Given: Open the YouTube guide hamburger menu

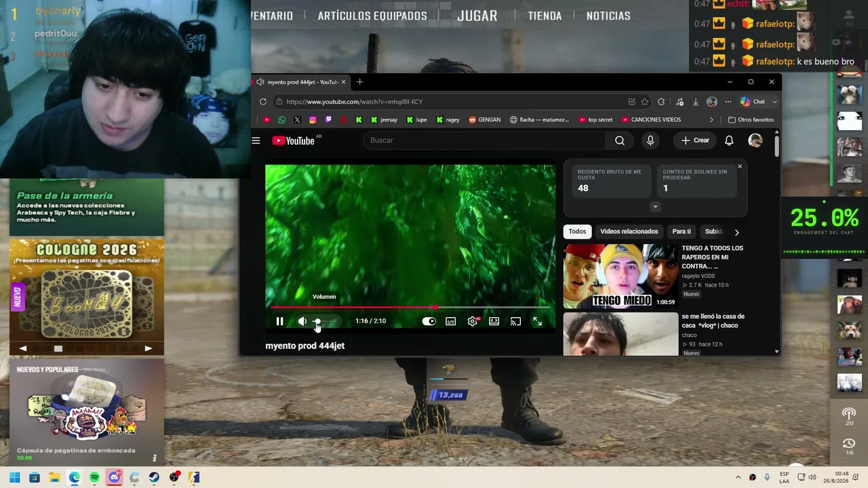Looking at the screenshot, I should [x=256, y=140].
